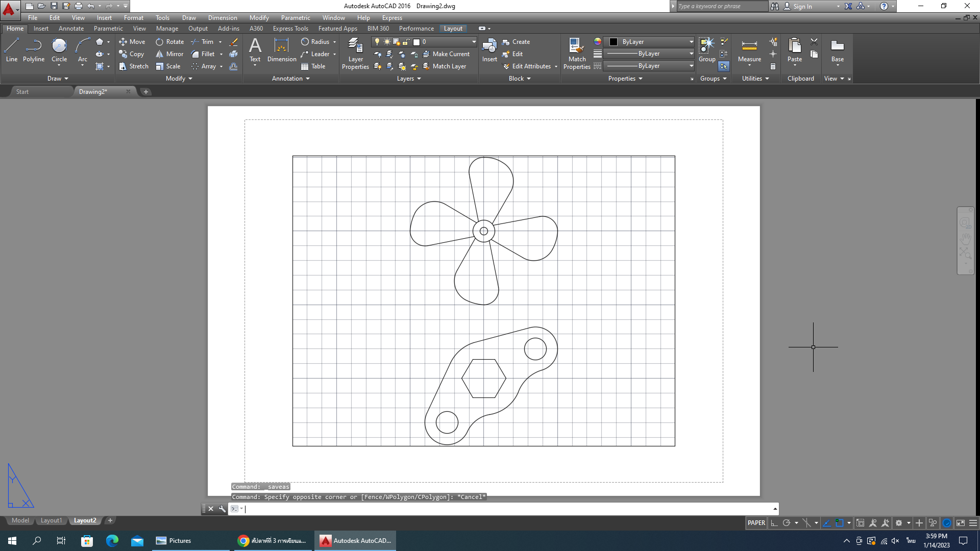Click the help search keyword field
Image resolution: width=980 pixels, height=551 pixels.
coord(722,6)
